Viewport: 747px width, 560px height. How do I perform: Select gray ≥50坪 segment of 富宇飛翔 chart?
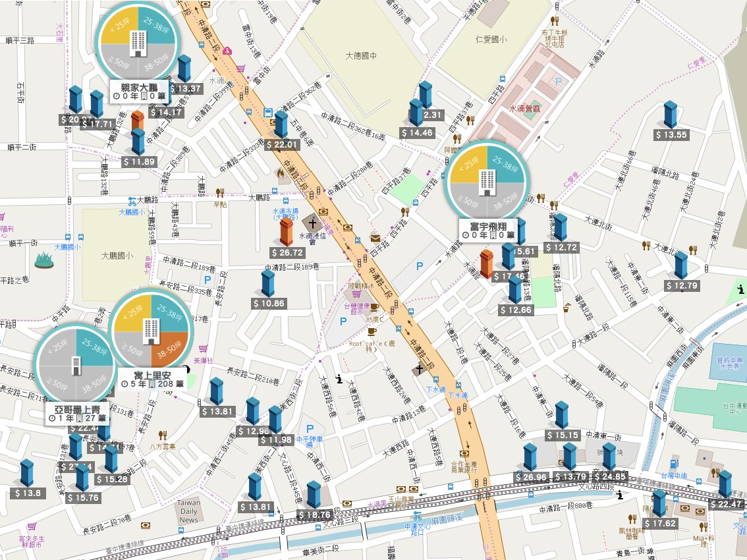pyautogui.click(x=468, y=202)
